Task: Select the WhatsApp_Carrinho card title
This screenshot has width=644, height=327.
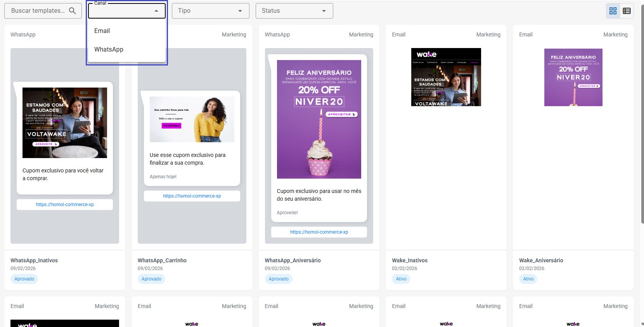Action: point(162,260)
